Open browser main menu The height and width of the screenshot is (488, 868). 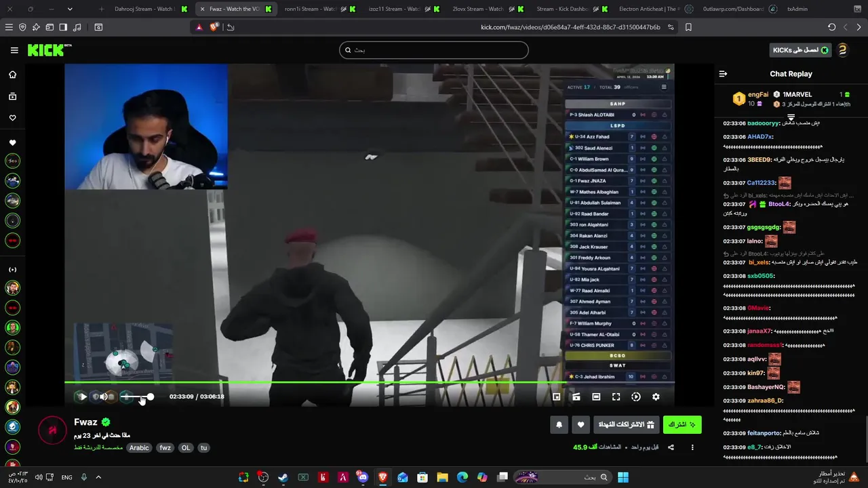click(9, 27)
